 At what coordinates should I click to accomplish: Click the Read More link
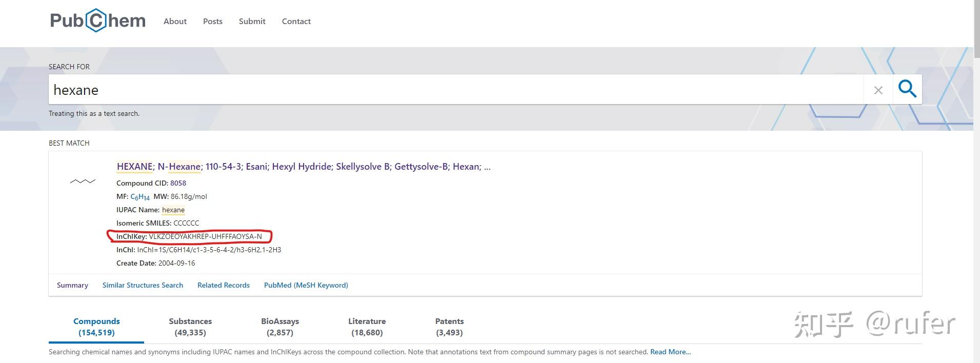click(x=670, y=352)
